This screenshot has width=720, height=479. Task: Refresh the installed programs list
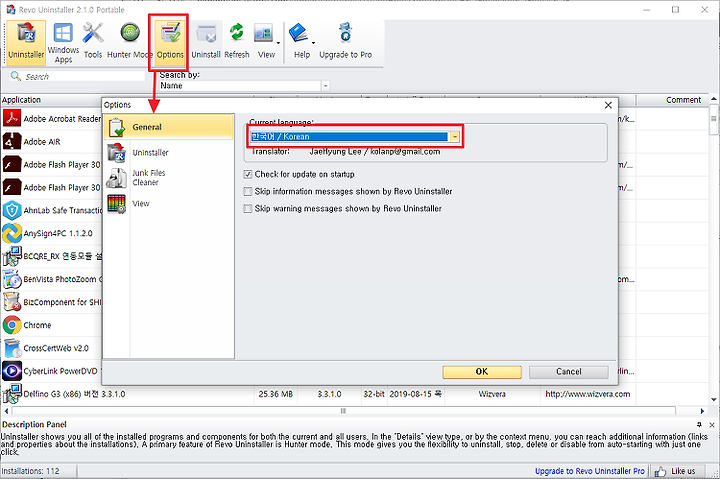coord(236,42)
